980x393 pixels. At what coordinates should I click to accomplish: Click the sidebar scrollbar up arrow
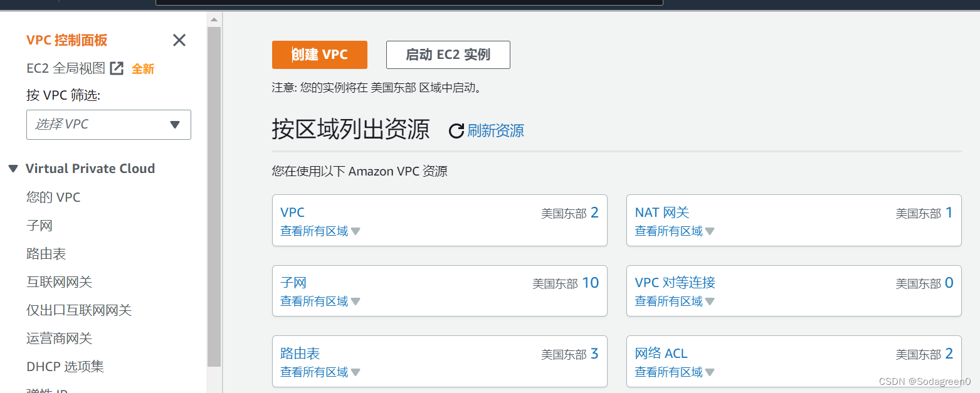(x=214, y=19)
